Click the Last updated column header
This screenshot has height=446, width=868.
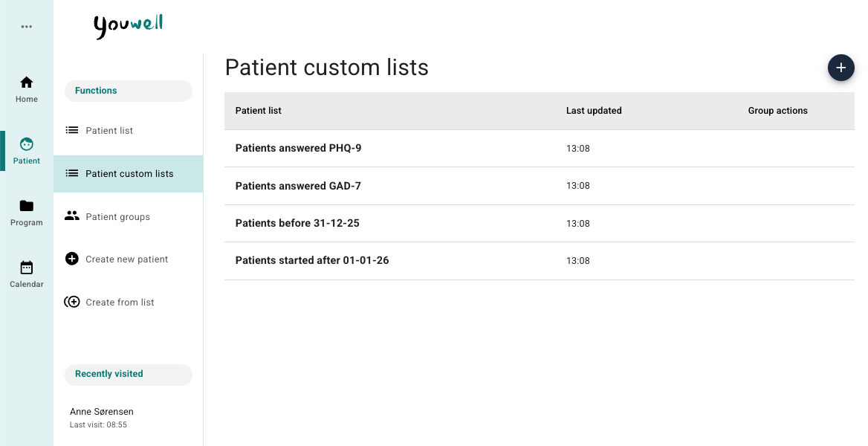(594, 111)
